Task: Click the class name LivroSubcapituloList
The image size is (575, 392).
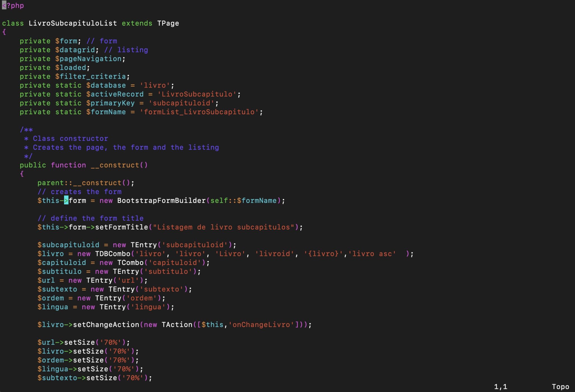Action: (72, 23)
